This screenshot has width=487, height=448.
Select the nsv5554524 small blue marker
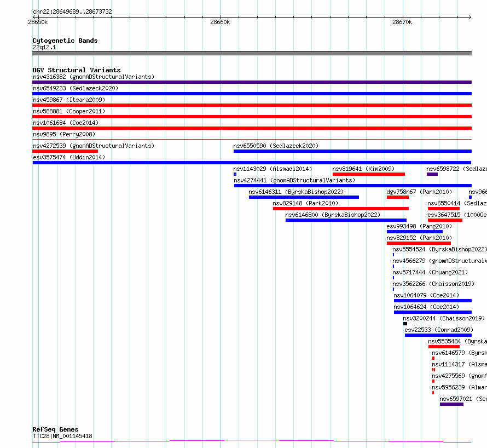pyautogui.click(x=393, y=255)
